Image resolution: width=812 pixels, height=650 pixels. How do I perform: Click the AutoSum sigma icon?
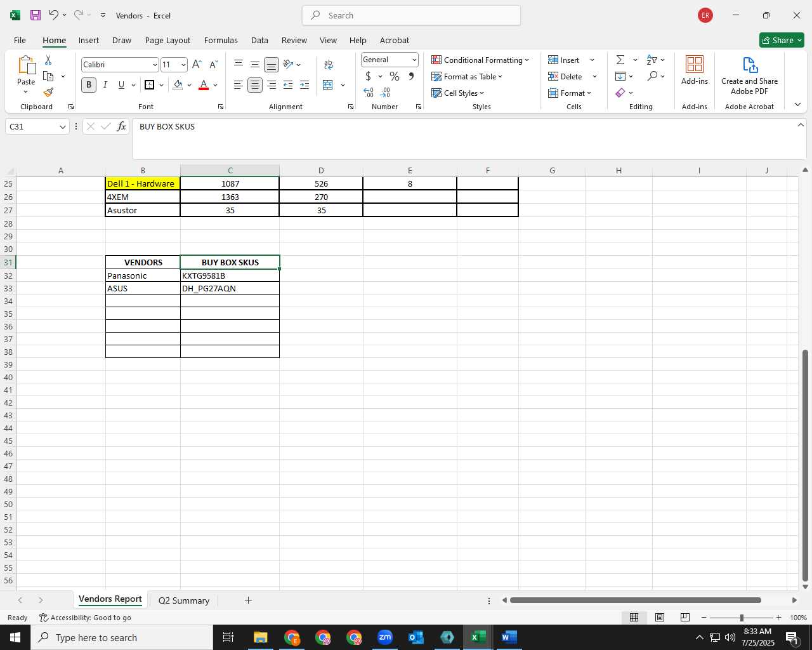click(620, 60)
